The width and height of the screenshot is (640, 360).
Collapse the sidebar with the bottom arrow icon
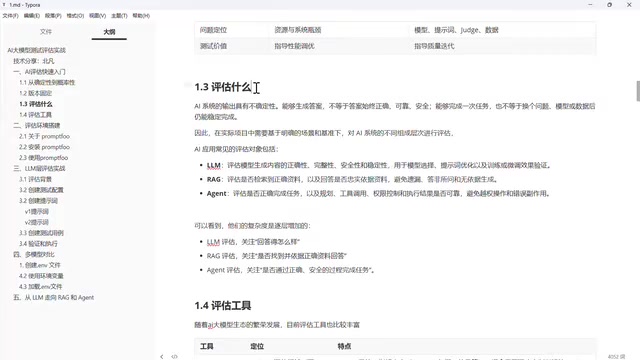(x=162, y=357)
